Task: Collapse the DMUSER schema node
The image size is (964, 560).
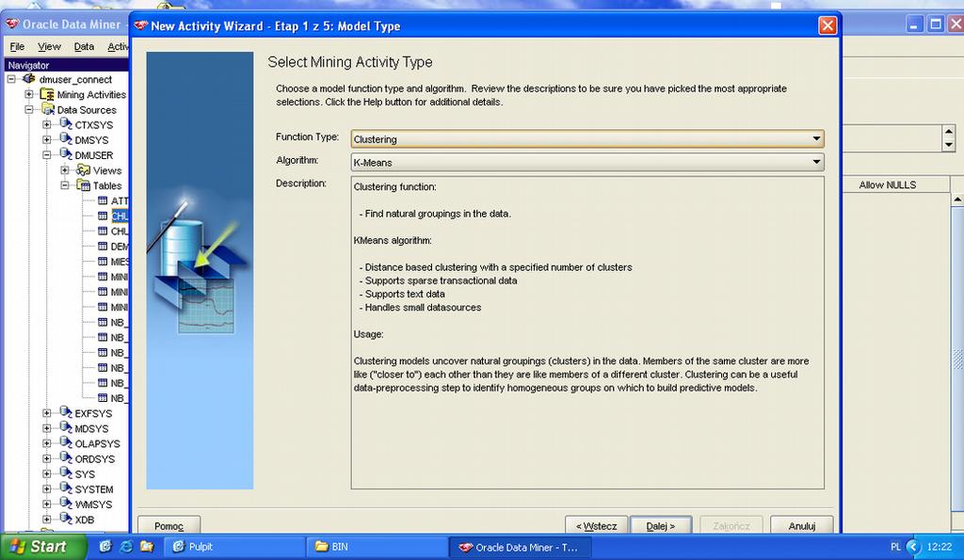Action: (x=47, y=155)
